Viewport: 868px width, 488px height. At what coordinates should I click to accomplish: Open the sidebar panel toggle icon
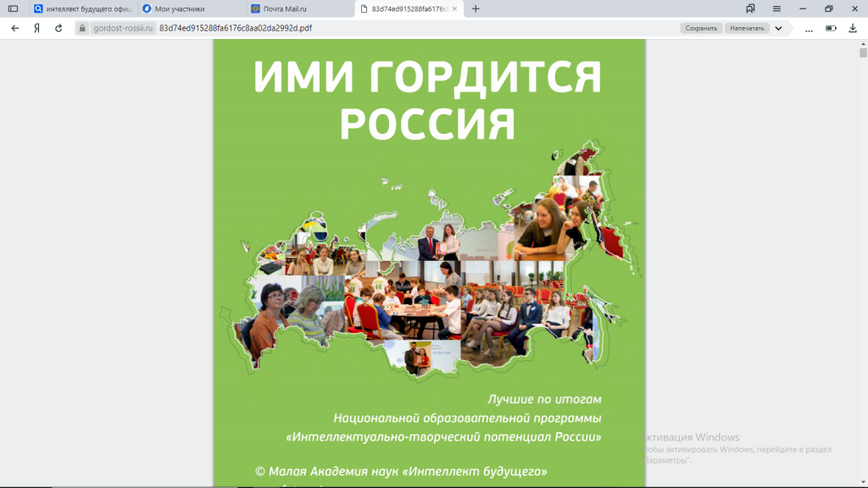point(13,8)
